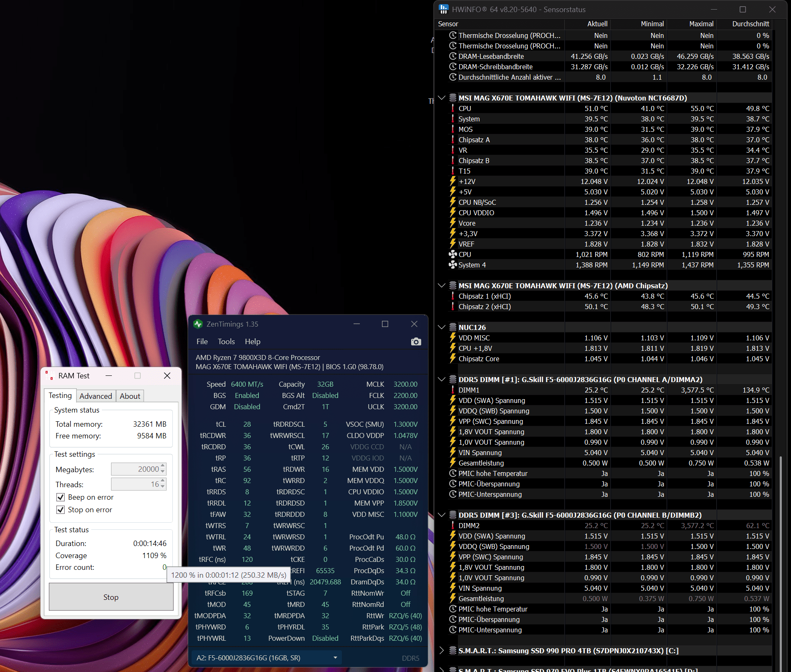Click the chip icon of AMD Chipsatz group

point(453,286)
